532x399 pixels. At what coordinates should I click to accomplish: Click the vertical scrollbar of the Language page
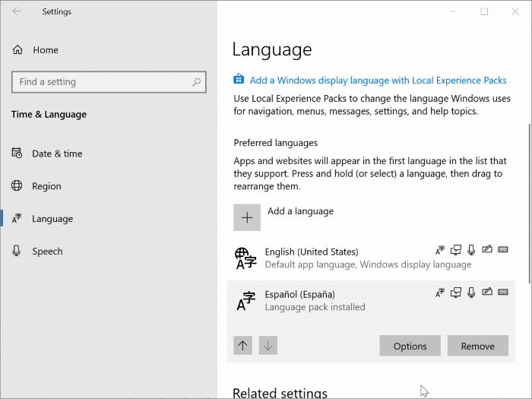[529, 204]
